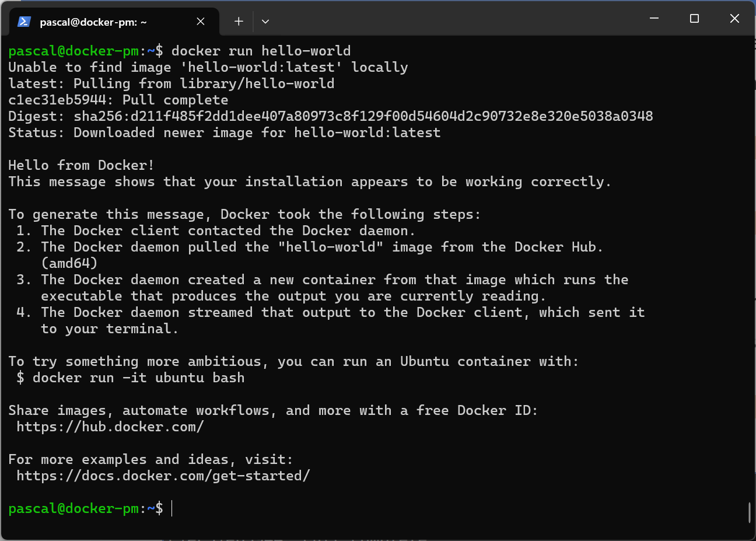
Task: Click the terminal scrollbar thumb
Action: point(750,512)
